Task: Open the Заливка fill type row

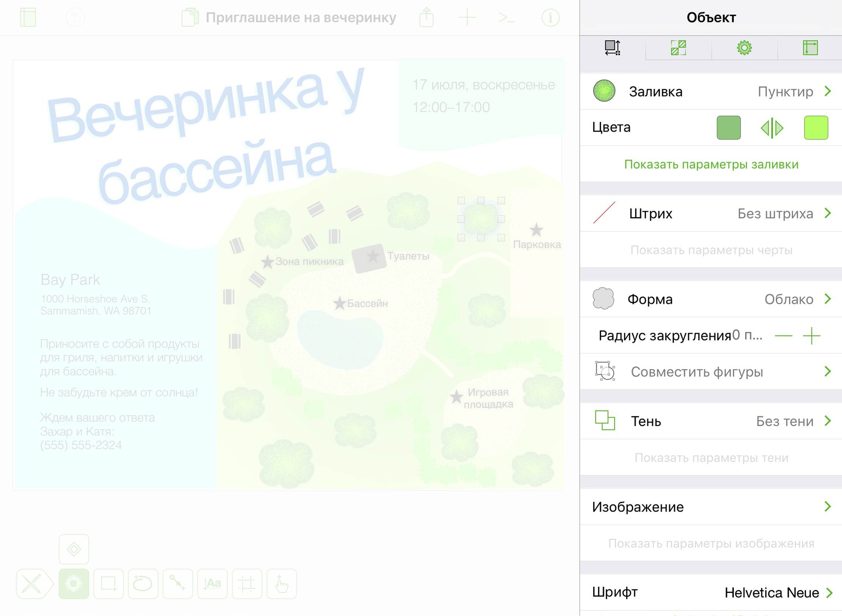Action: click(x=711, y=92)
